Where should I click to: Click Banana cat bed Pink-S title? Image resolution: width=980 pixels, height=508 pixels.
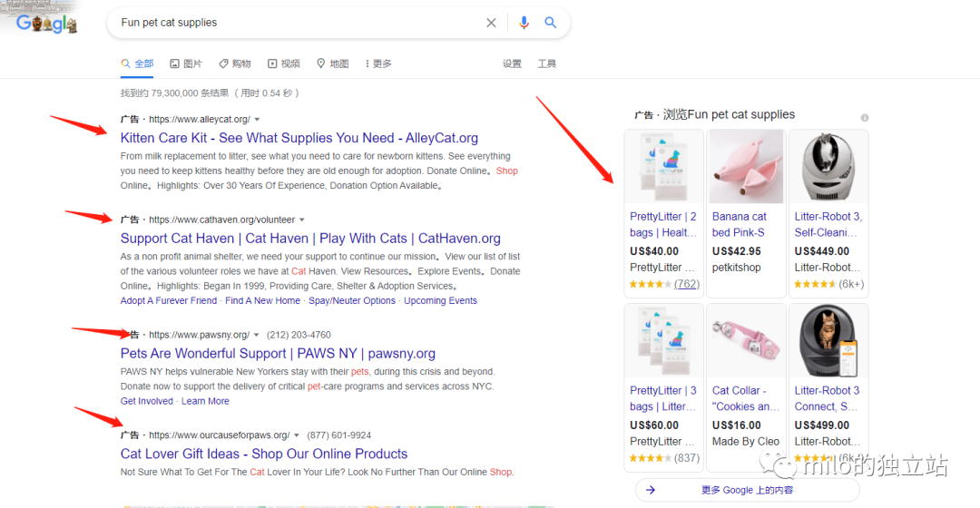click(740, 224)
